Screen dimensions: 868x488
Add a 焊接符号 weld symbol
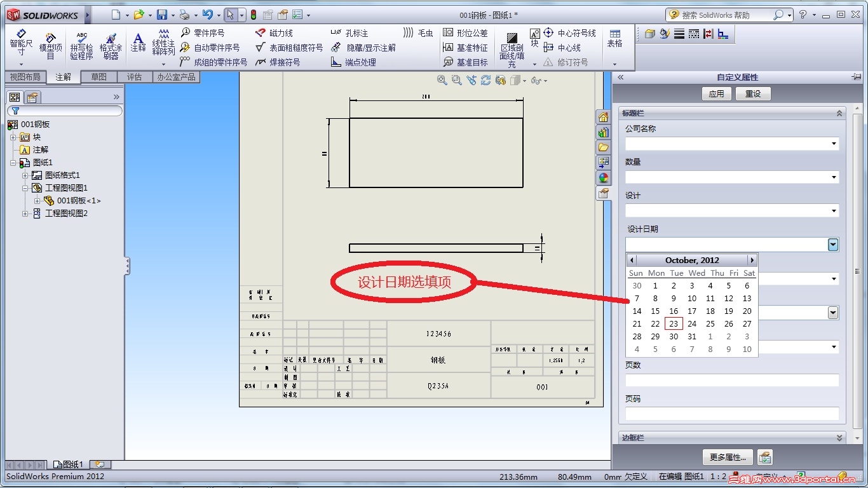click(278, 62)
